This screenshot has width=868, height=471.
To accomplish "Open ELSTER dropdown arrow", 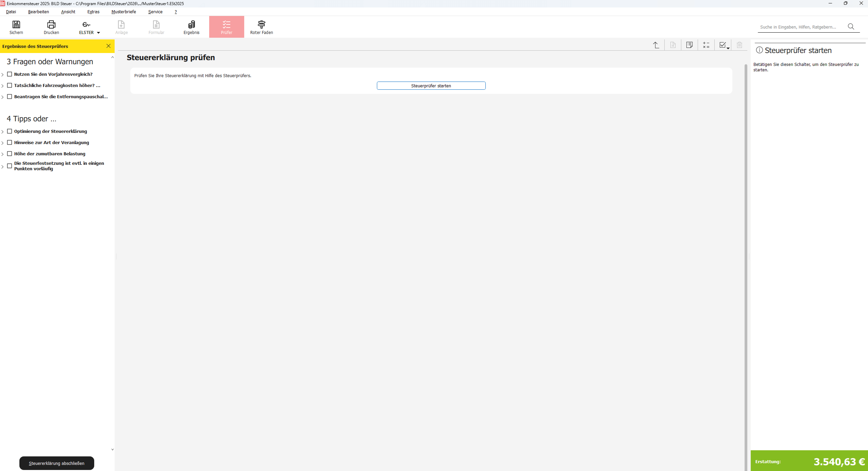I will pyautogui.click(x=99, y=33).
